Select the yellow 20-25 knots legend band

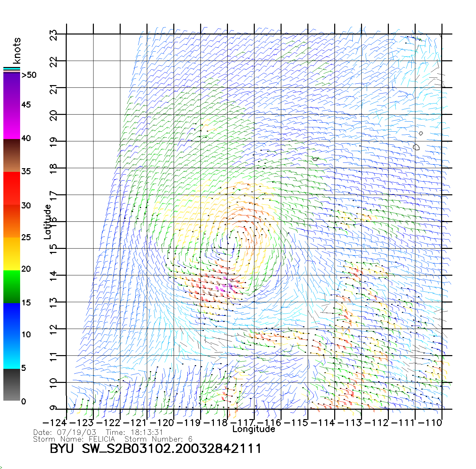[x=12, y=254]
